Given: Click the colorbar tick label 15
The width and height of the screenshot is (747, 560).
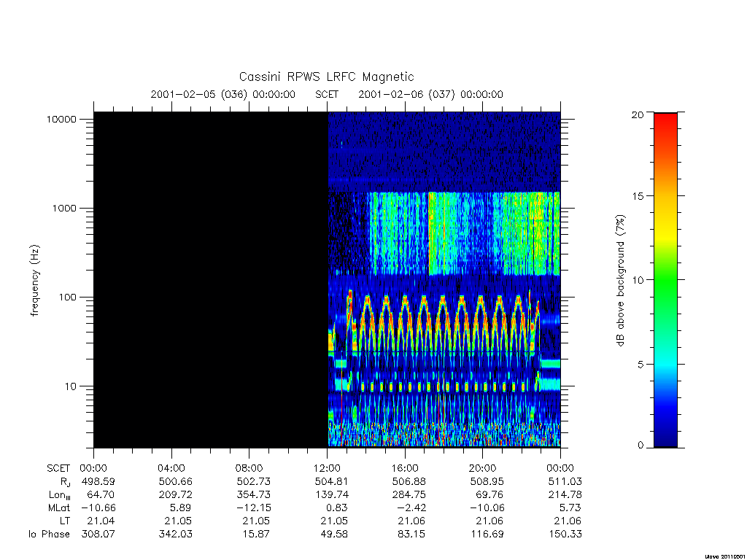Looking at the screenshot, I should click(638, 196).
